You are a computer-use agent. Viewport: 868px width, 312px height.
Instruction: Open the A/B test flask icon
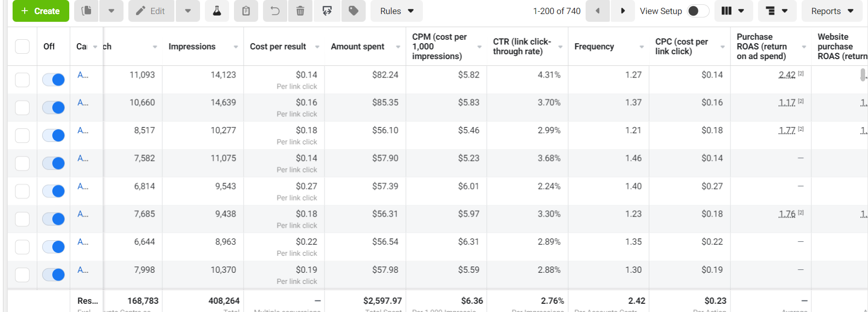pos(217,11)
